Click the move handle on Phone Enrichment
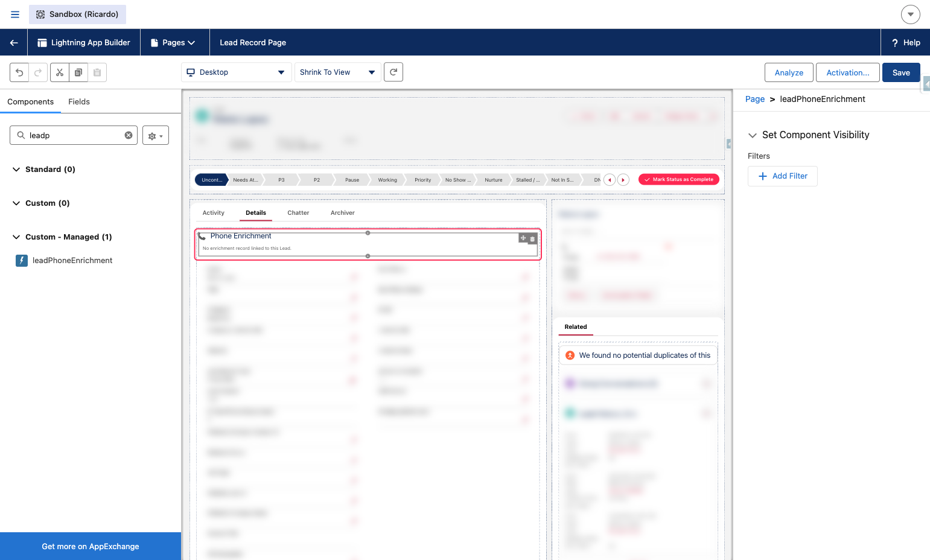930x560 pixels. pyautogui.click(x=523, y=238)
